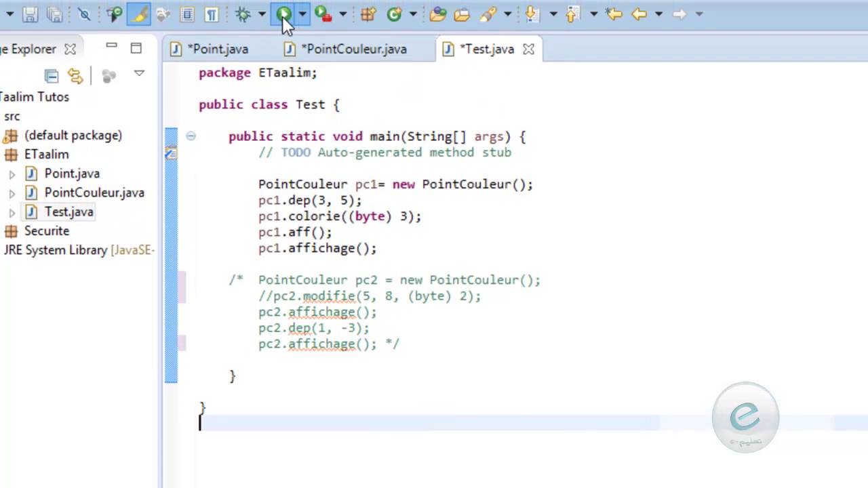Select the Taalim Tutos project
Viewport: 868px width, 488px height.
(x=35, y=97)
